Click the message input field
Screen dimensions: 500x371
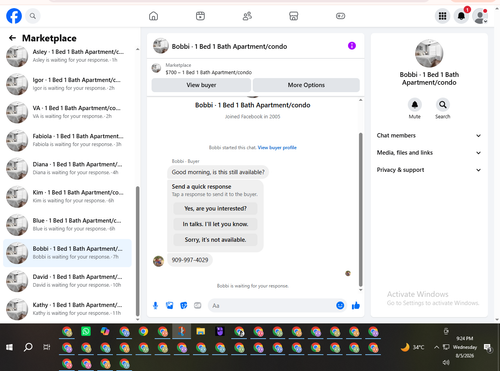[x=272, y=306]
